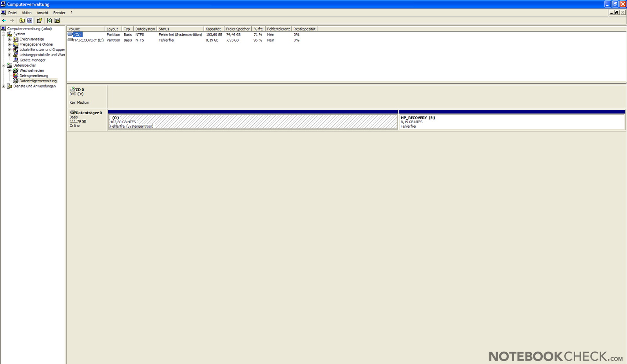Open the Datei menu
Viewport: 627px width, 364px height.
click(x=13, y=13)
